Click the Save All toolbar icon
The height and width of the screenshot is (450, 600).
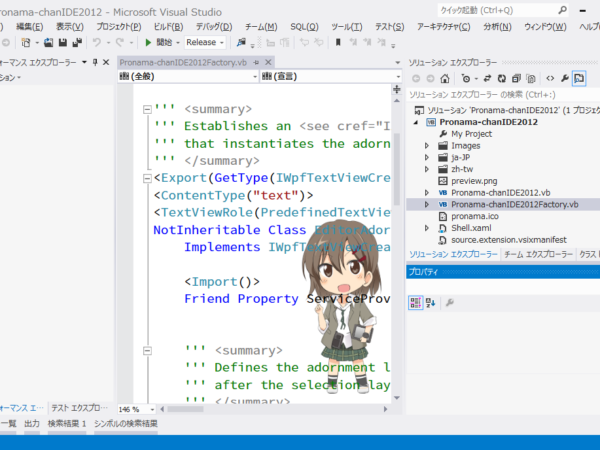[x=77, y=42]
